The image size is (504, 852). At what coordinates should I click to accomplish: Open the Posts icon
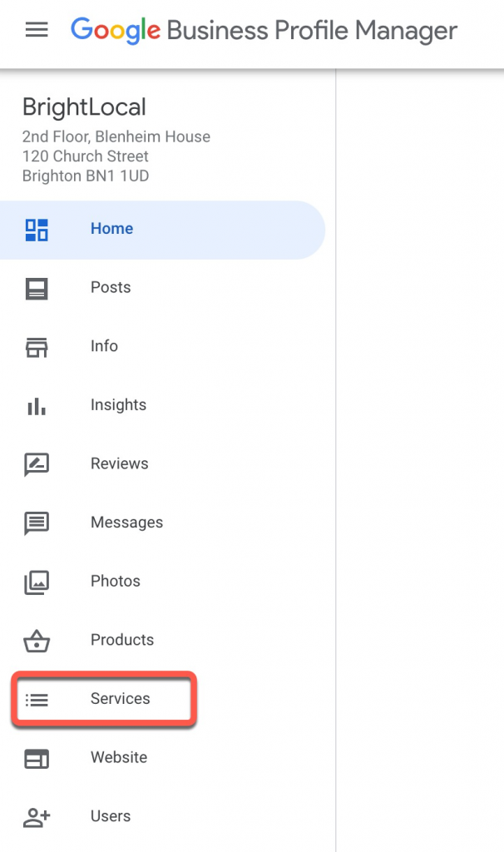(37, 287)
